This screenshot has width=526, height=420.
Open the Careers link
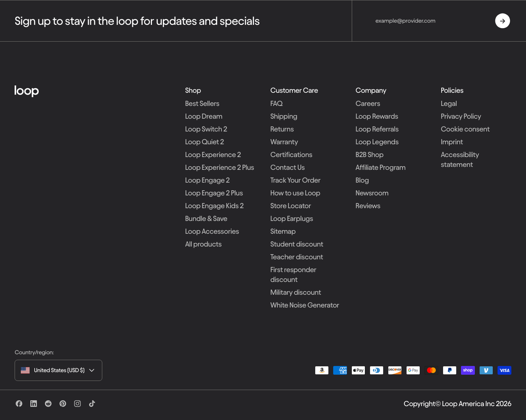point(368,103)
